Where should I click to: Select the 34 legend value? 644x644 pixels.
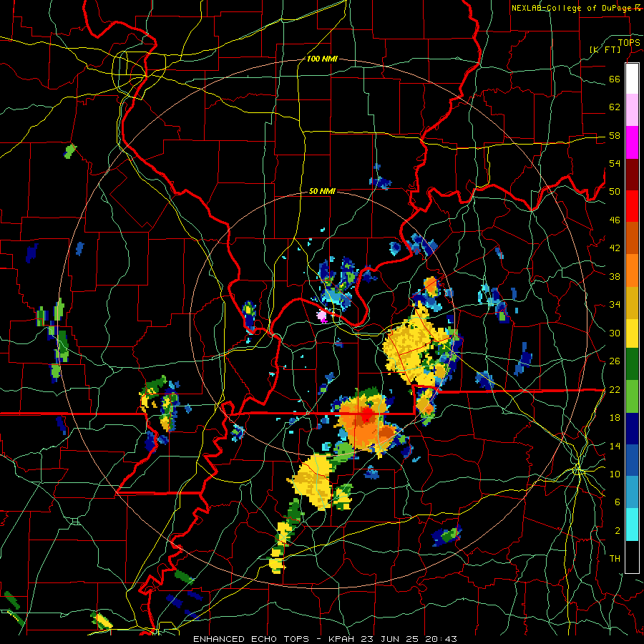click(615, 305)
